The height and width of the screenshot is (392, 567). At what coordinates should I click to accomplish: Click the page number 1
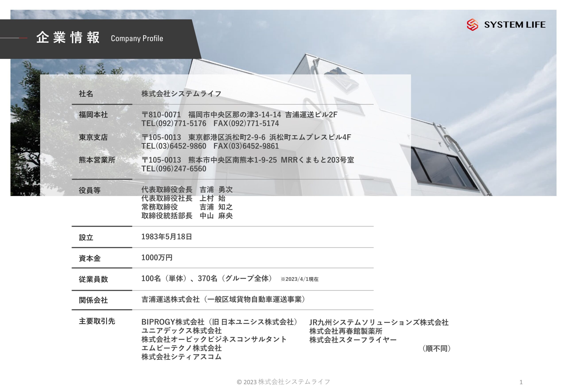(521, 382)
